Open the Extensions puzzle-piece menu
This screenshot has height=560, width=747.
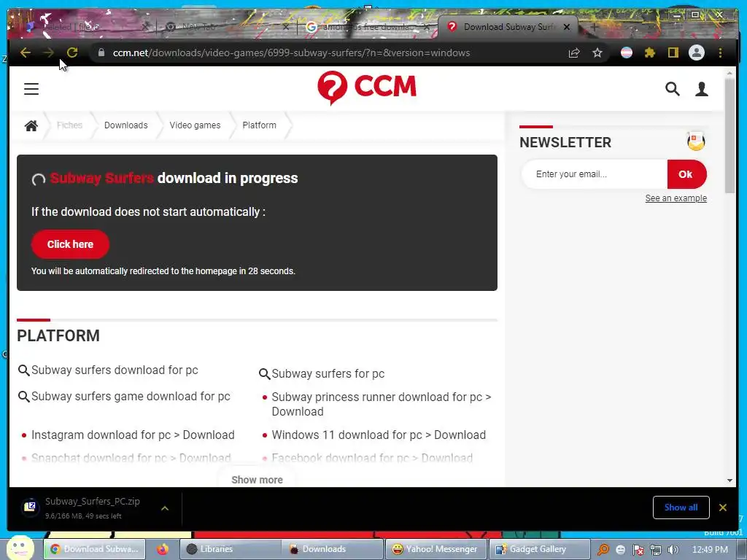650,52
